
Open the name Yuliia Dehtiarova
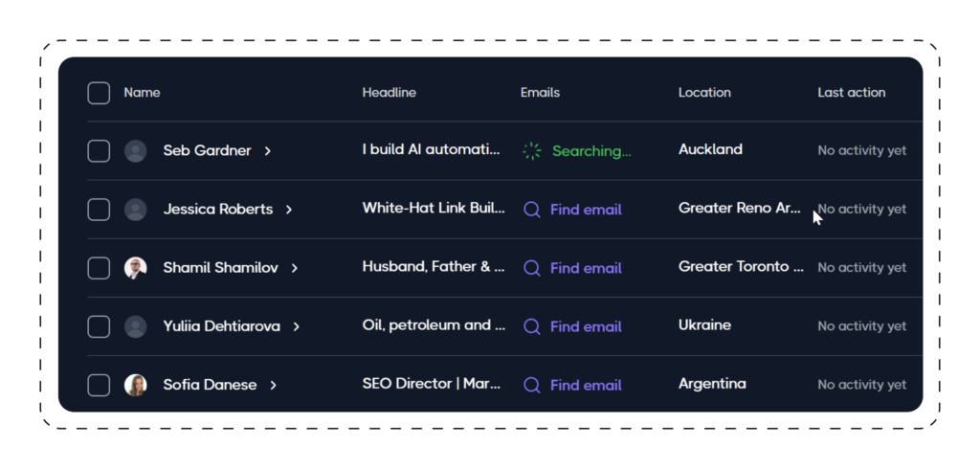pos(222,326)
